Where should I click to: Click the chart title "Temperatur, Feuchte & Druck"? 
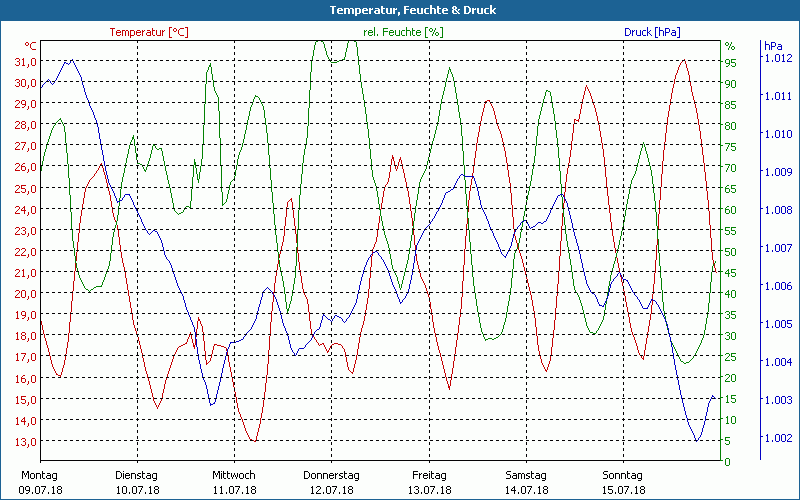coord(400,10)
